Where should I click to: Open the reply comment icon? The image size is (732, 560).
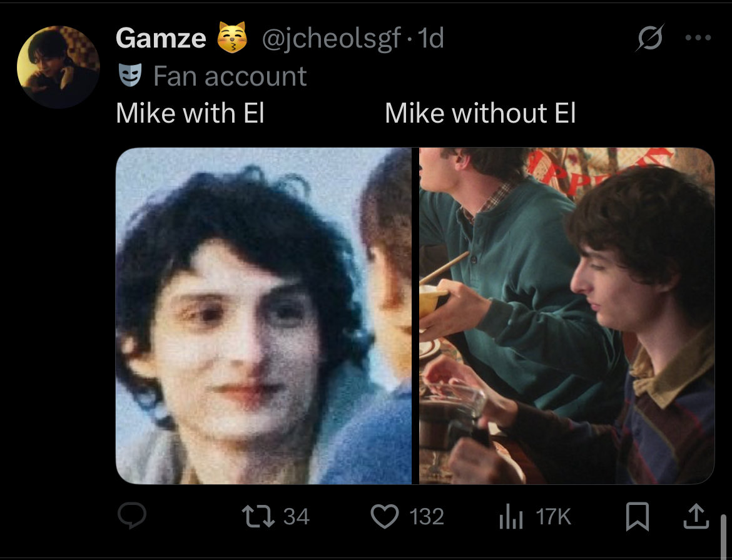tap(132, 516)
